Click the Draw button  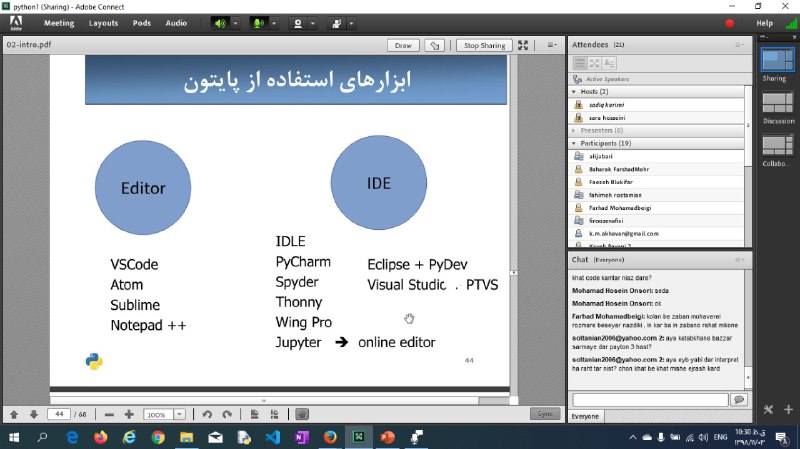[403, 45]
